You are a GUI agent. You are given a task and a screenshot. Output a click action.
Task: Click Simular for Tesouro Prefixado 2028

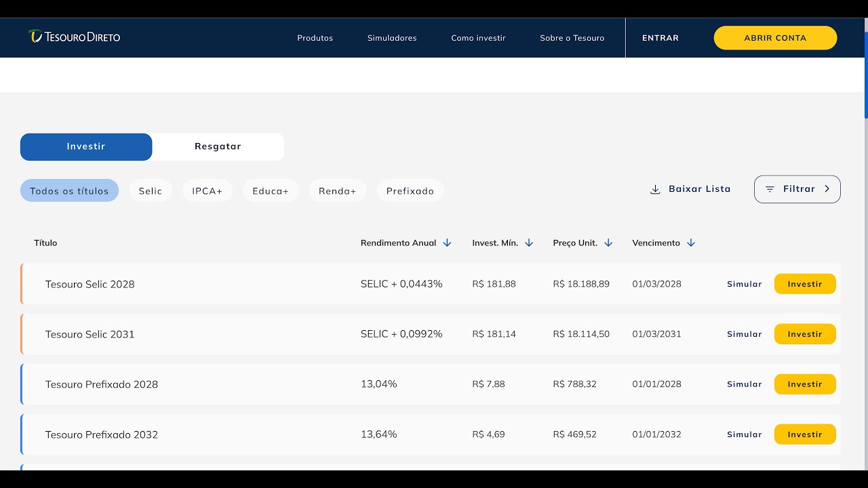(745, 384)
